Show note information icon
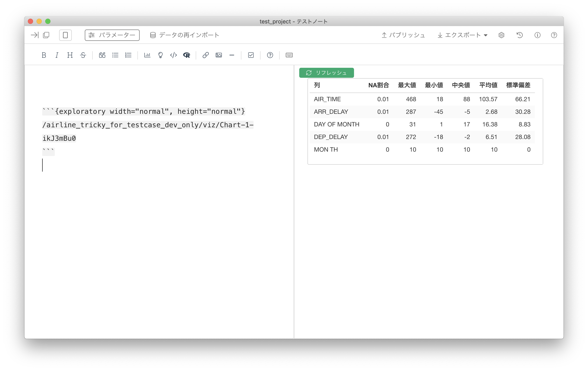 click(x=538, y=35)
